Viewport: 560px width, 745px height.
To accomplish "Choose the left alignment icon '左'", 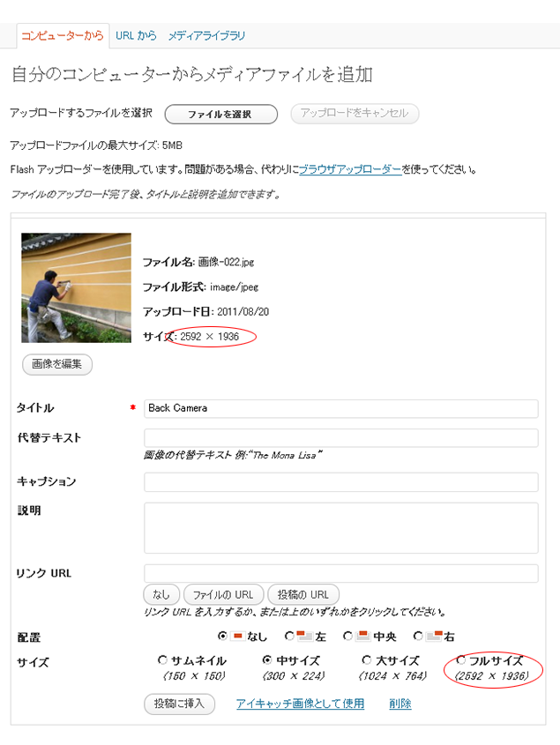I will pyautogui.click(x=305, y=636).
